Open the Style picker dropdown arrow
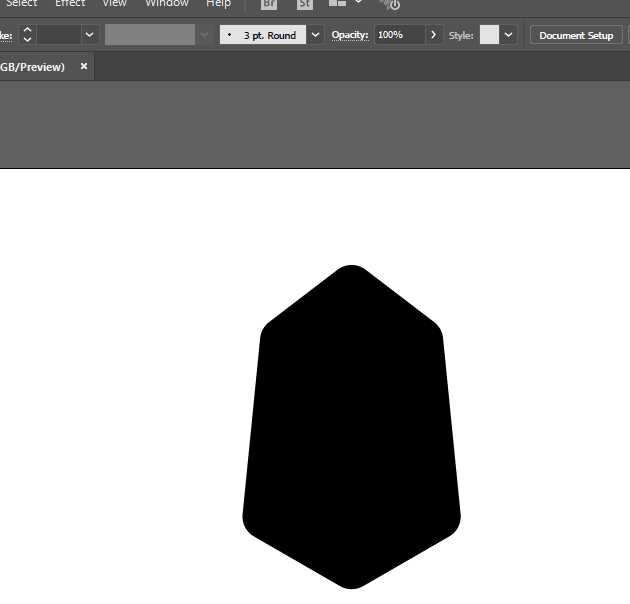 (x=508, y=35)
